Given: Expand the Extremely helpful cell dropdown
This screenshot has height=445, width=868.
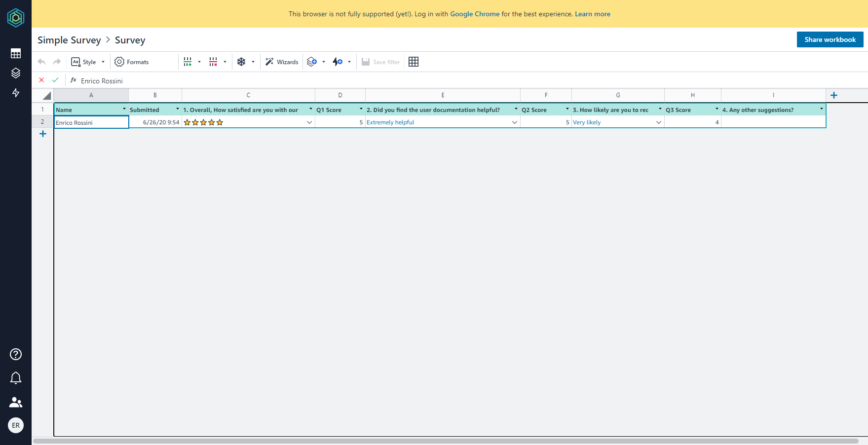Looking at the screenshot, I should pyautogui.click(x=515, y=122).
